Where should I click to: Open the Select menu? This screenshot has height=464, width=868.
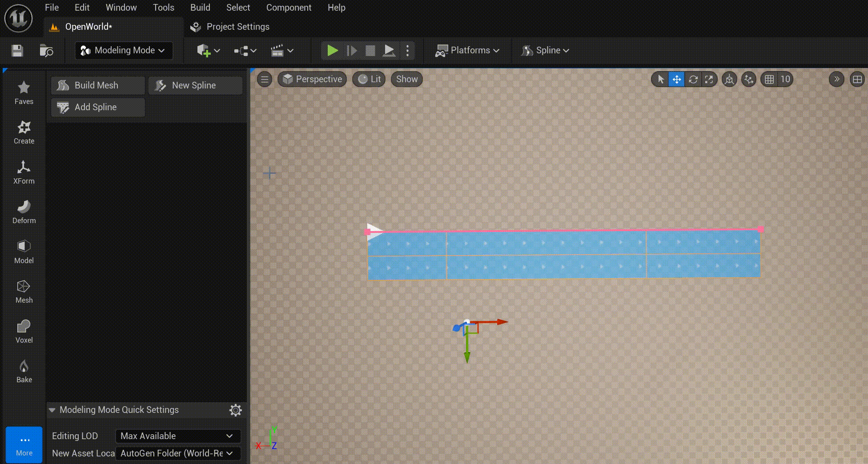[x=238, y=8]
